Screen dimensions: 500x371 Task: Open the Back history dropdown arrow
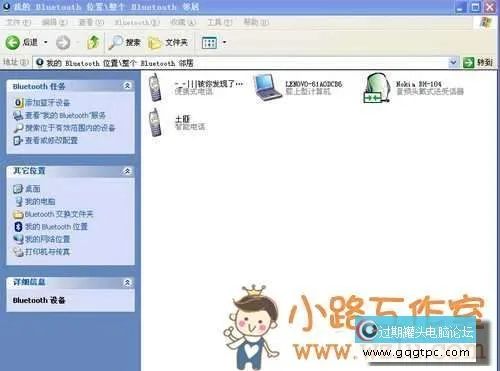click(x=46, y=42)
